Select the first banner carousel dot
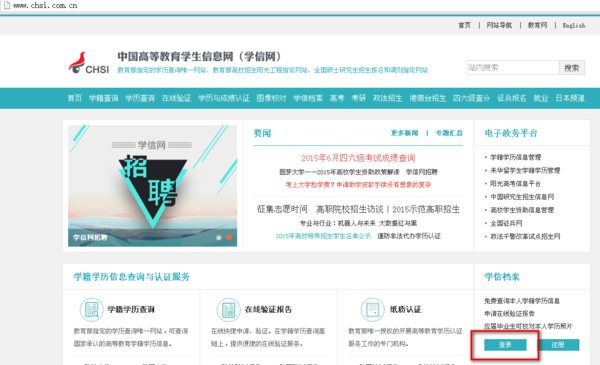Image resolution: width=600 pixels, height=365 pixels. tap(218, 238)
